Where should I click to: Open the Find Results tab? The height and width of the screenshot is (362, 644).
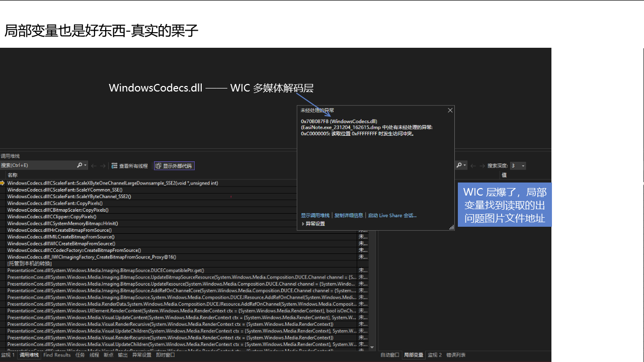coord(57,355)
